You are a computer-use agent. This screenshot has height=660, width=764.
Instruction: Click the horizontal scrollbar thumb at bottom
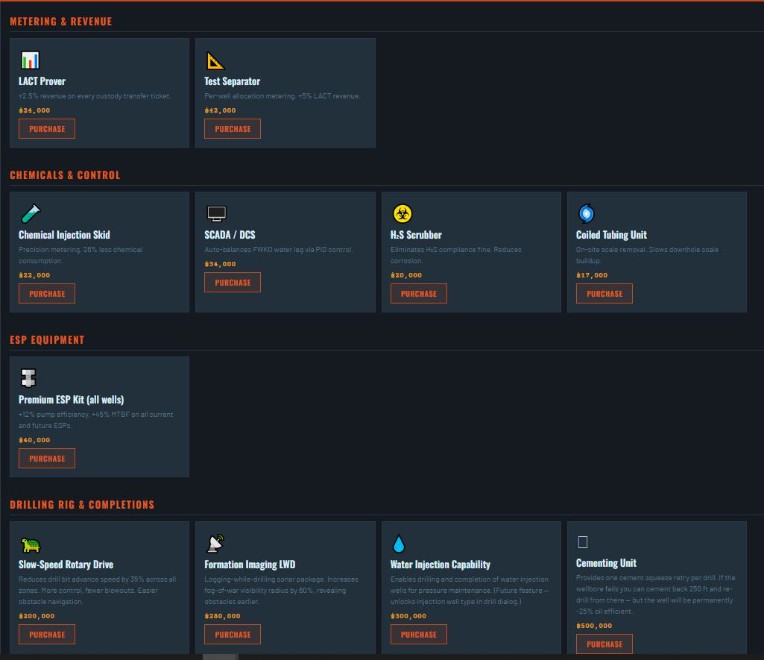[220, 657]
